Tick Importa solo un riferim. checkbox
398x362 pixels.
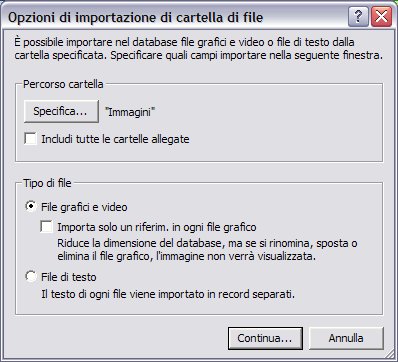pyautogui.click(x=47, y=226)
